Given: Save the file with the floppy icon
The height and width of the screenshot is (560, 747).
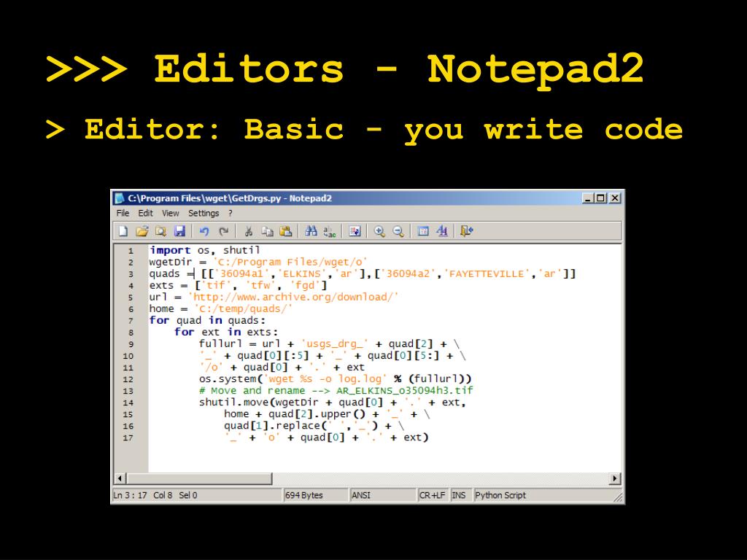Looking at the screenshot, I should [179, 231].
